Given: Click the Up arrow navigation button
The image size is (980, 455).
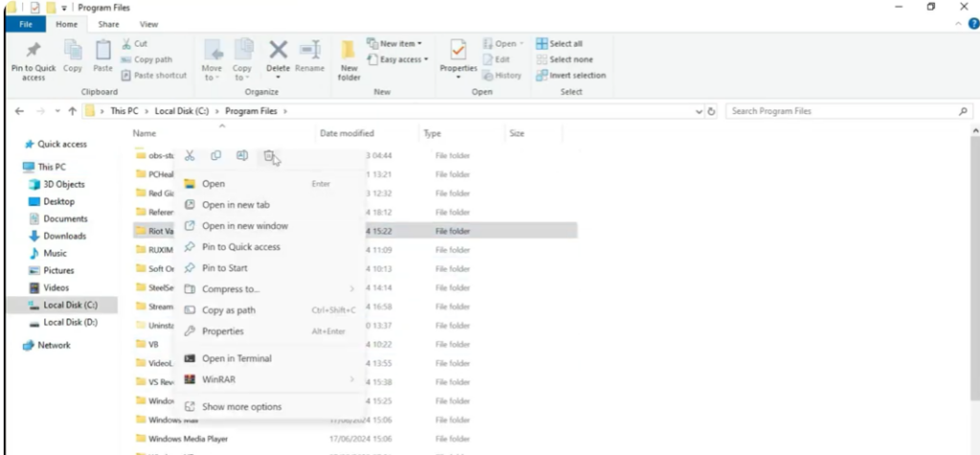Looking at the screenshot, I should [x=73, y=111].
